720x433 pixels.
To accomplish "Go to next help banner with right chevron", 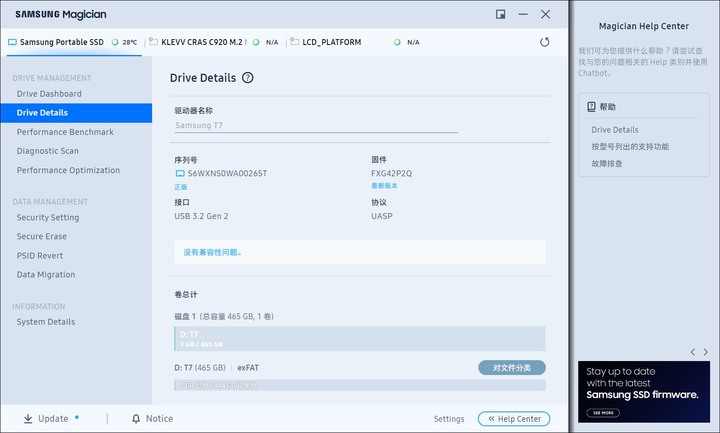I will [x=706, y=352].
